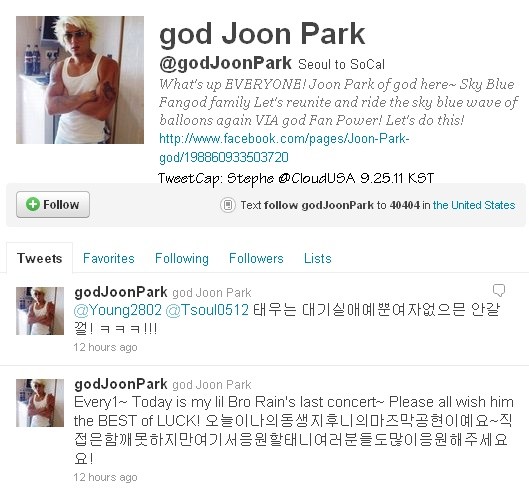This screenshot has height=492, width=529.
Task: Click the green plus Follow icon
Action: pos(33,204)
